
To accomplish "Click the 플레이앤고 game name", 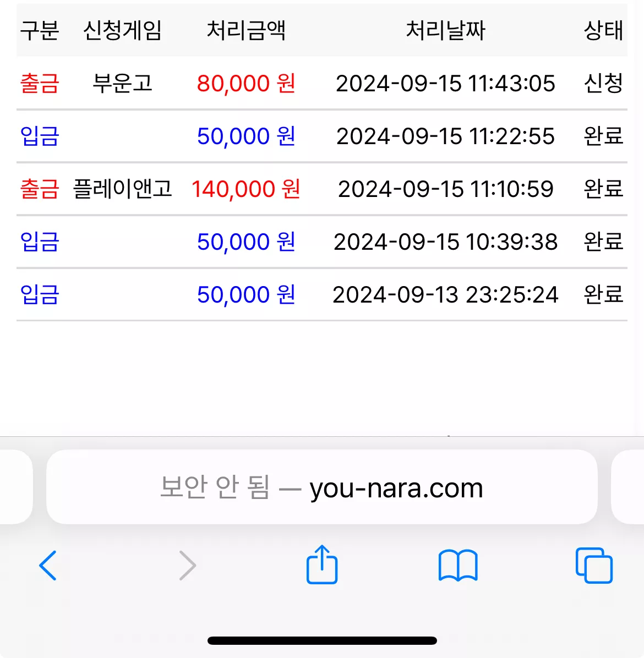I will [x=122, y=189].
